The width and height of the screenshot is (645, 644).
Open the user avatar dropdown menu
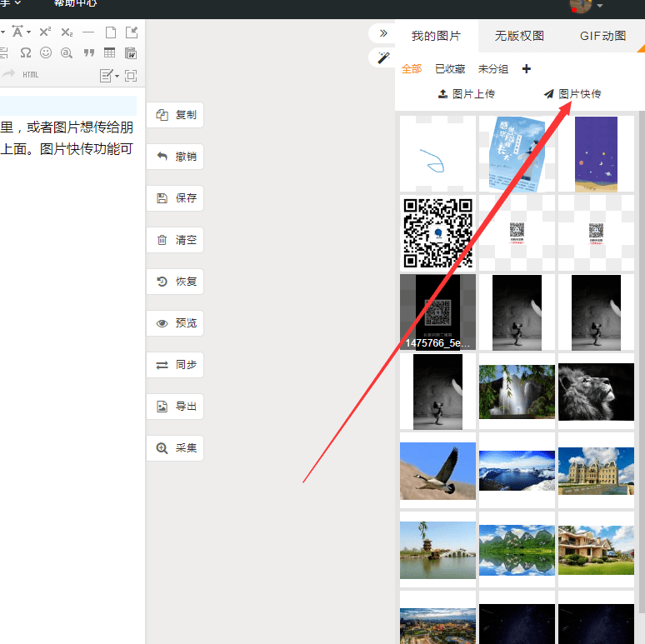pos(599,7)
